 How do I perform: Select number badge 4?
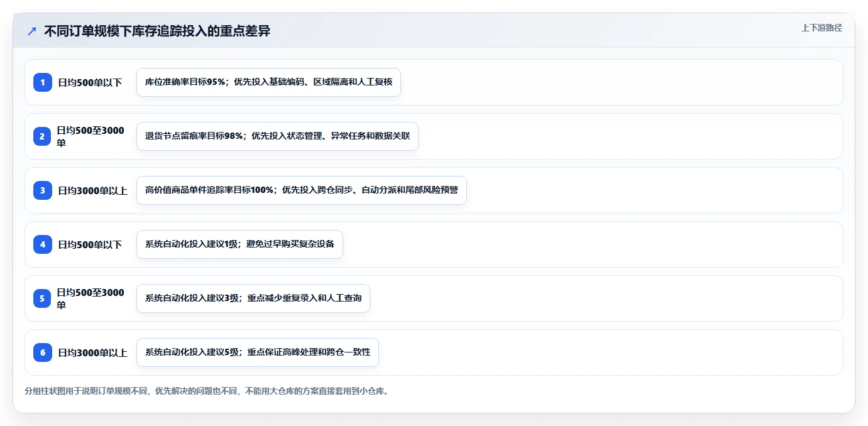point(43,244)
